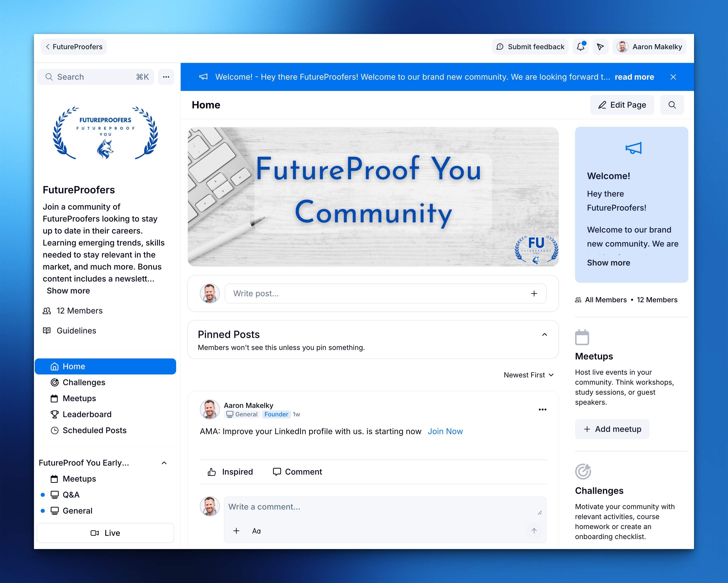728x583 pixels.
Task: Add attachment plus in comment box
Action: point(236,531)
